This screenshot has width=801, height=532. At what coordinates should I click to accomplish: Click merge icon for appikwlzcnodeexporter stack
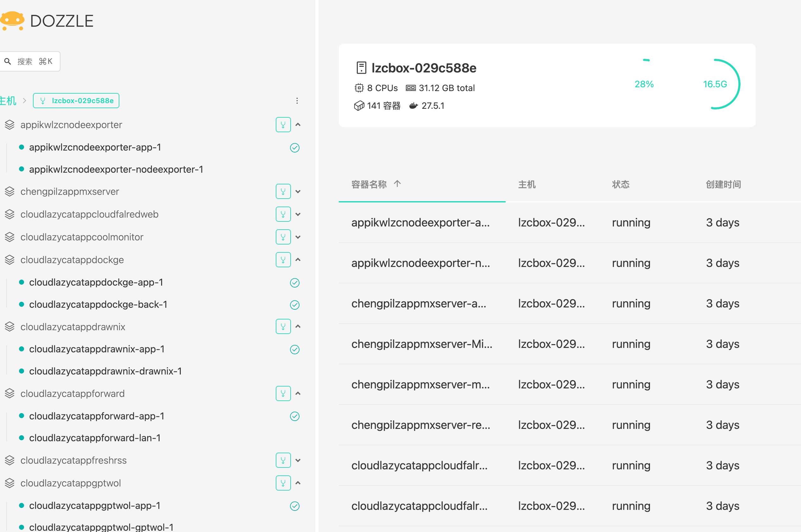pyautogui.click(x=283, y=125)
